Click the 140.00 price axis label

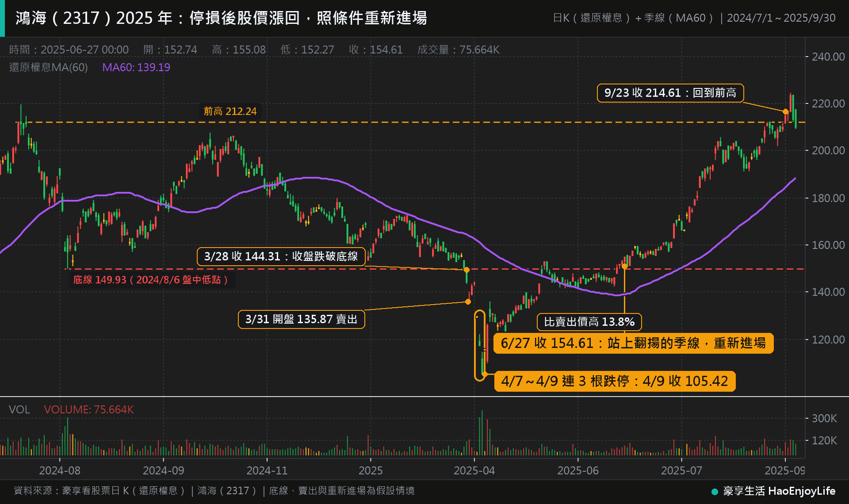828,292
